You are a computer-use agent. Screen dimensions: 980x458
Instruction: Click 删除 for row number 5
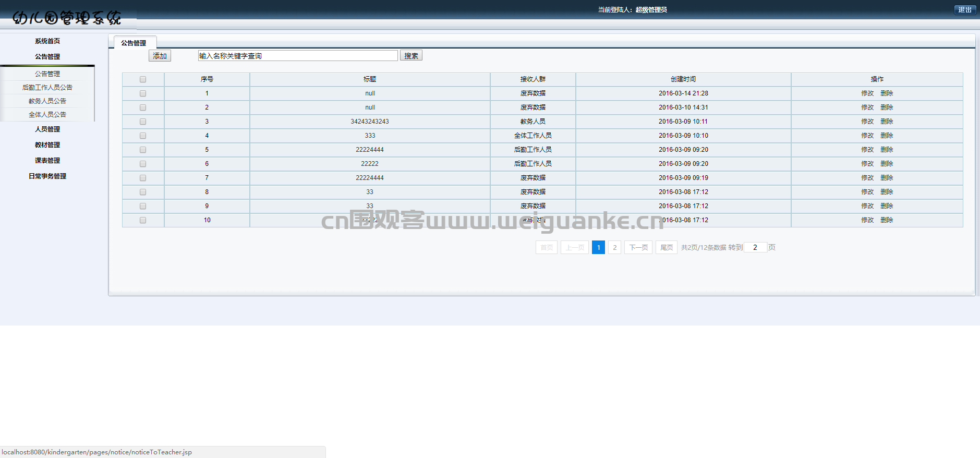click(887, 150)
